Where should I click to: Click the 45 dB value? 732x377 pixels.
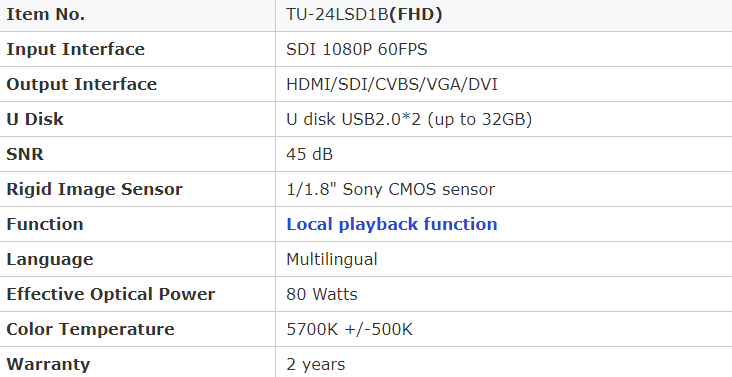pyautogui.click(x=310, y=154)
